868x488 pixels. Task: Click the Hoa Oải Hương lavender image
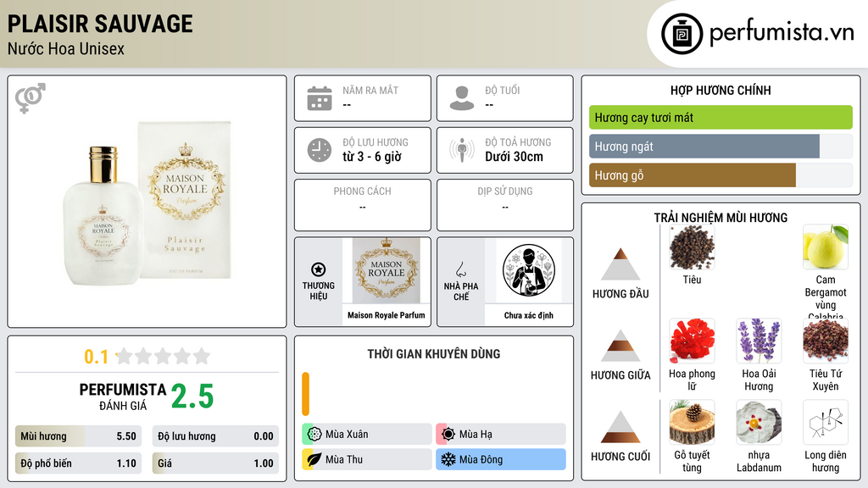[x=759, y=341]
